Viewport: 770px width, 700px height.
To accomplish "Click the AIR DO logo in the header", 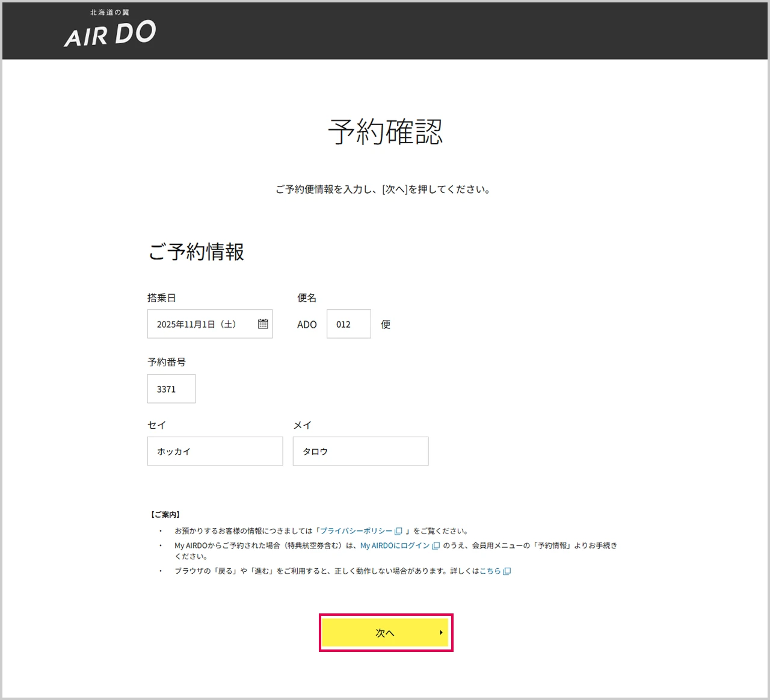I will (110, 30).
